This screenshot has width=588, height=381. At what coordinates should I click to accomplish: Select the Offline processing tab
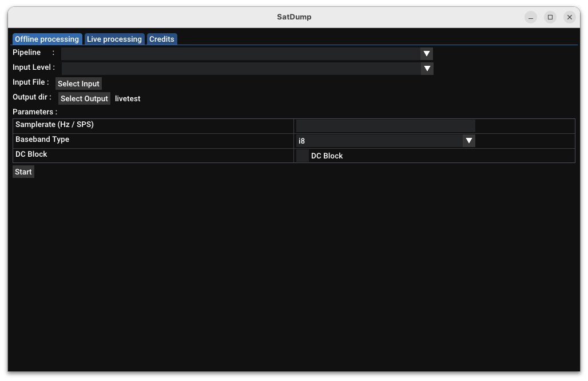(47, 39)
